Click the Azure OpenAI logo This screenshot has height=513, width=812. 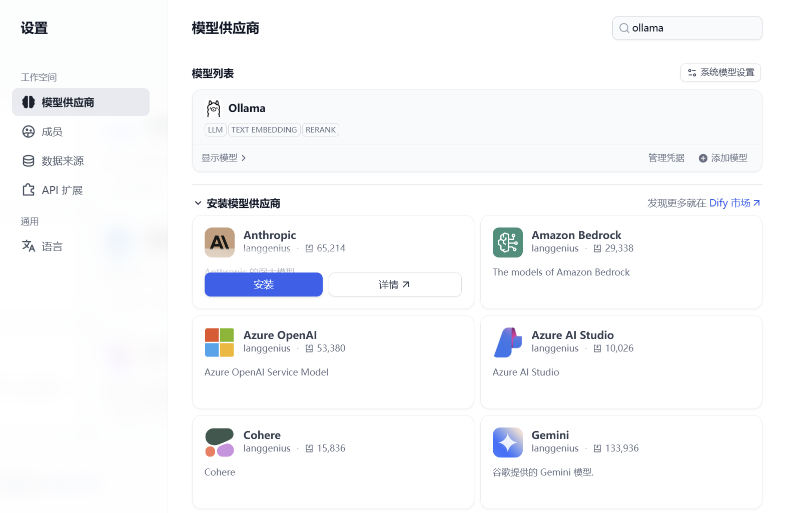[x=220, y=342]
